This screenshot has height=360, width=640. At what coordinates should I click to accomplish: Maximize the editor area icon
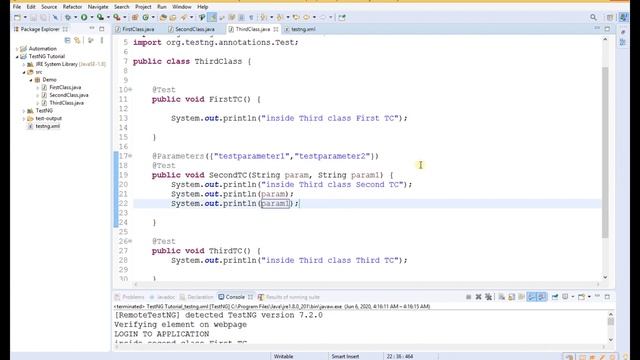(x=607, y=29)
